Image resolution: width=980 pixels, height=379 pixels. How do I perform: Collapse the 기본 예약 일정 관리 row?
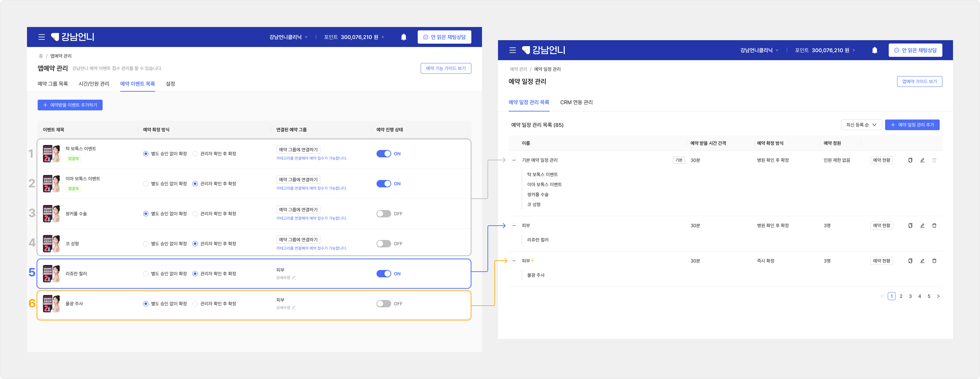514,160
